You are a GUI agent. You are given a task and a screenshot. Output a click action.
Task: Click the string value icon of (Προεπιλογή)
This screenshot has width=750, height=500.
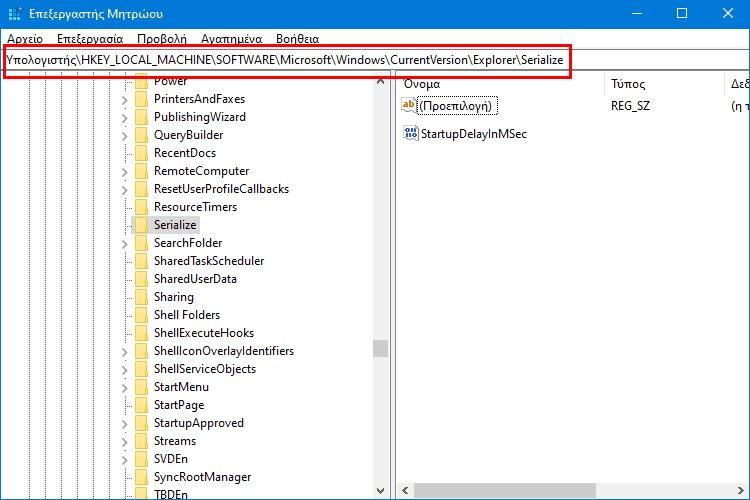(408, 105)
